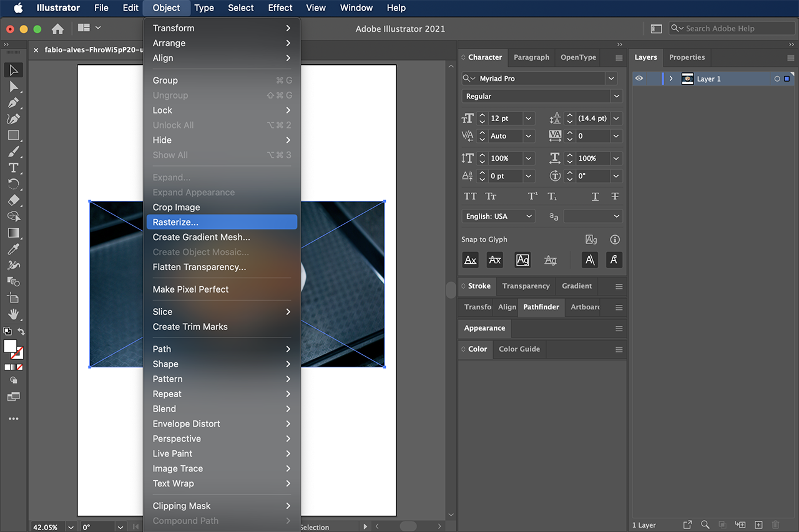Select the Shape Builder tool
This screenshot has width=799, height=532.
pyautogui.click(x=14, y=216)
